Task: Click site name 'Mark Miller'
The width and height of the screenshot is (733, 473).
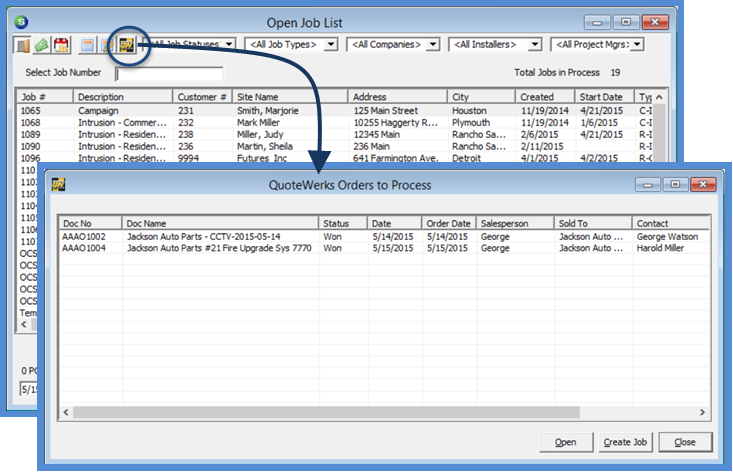Action: pos(258,122)
